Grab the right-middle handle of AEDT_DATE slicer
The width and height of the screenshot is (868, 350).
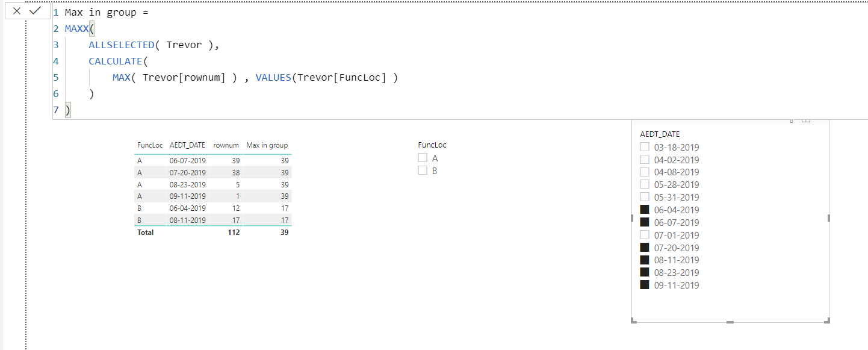[829, 218]
